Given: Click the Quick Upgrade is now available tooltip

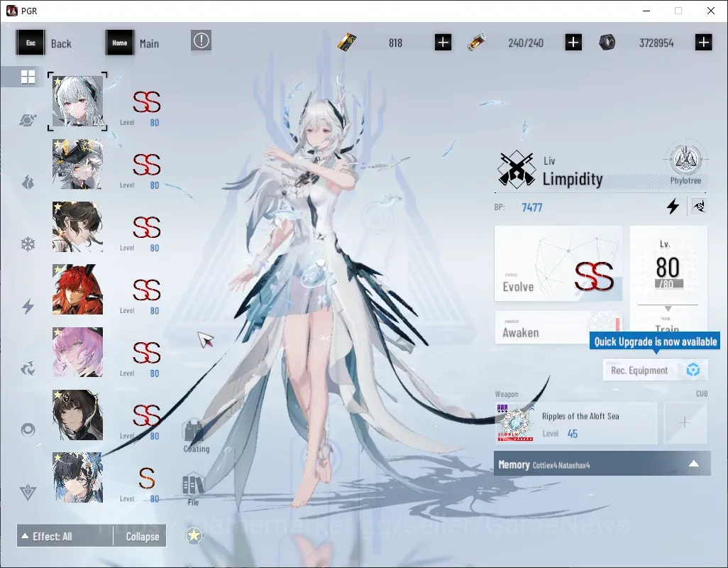Looking at the screenshot, I should click(x=655, y=342).
